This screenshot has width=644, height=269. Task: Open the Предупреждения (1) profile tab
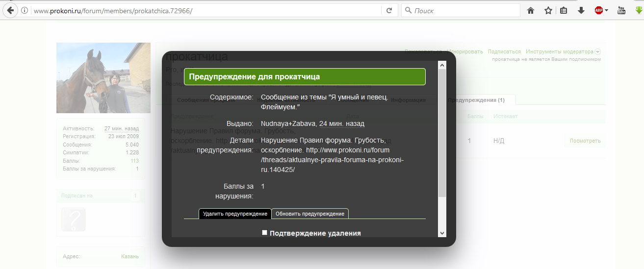(x=476, y=100)
